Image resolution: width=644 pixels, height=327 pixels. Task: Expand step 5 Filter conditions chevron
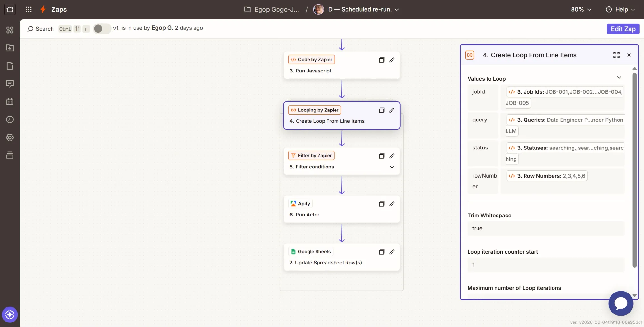click(392, 167)
